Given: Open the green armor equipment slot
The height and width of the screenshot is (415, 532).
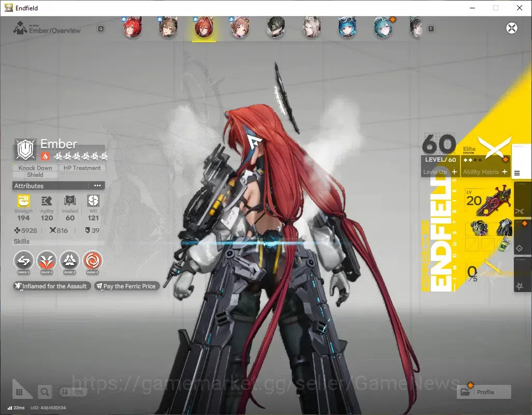Looking at the screenshot, I should (480, 228).
